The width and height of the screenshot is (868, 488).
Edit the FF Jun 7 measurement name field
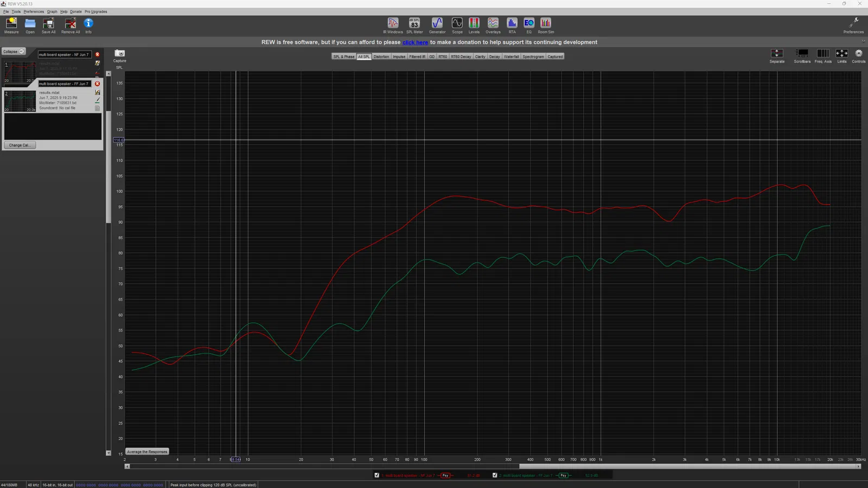pos(64,84)
